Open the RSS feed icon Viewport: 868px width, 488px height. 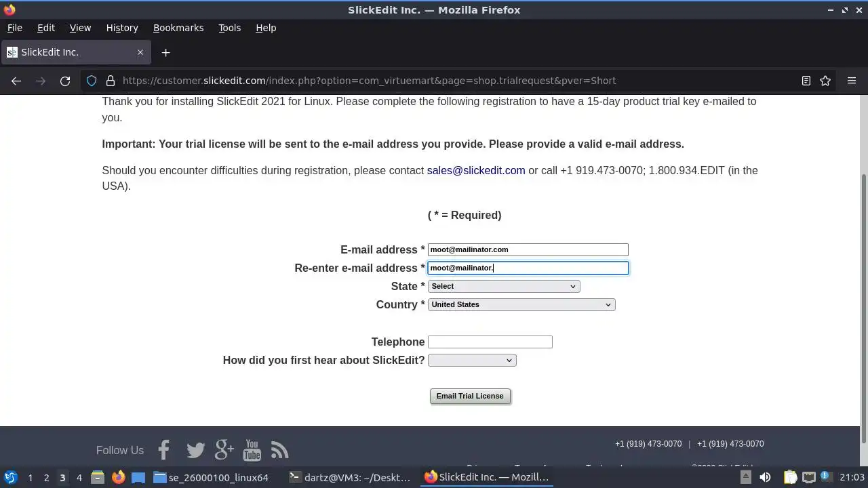(279, 450)
